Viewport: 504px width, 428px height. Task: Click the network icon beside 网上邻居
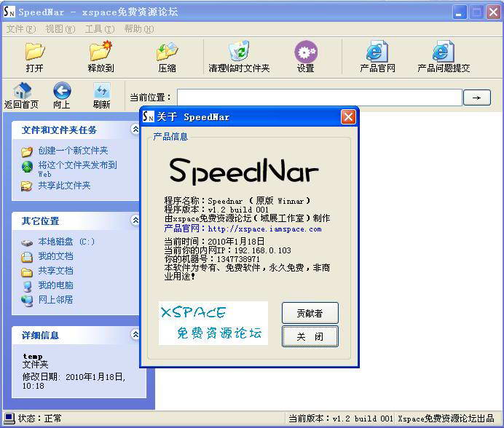(x=27, y=301)
